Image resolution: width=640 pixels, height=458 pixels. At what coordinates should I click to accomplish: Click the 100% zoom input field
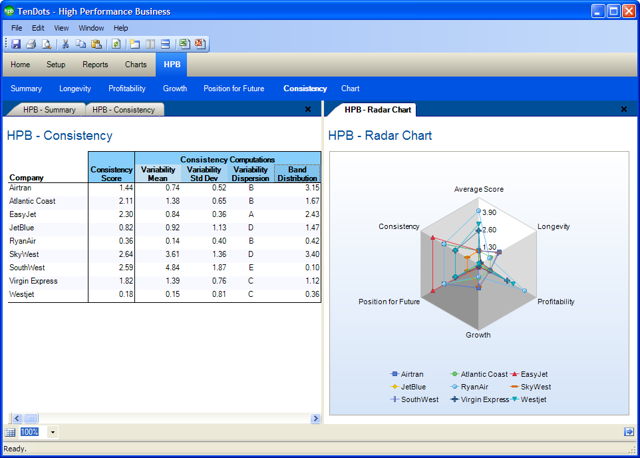coord(33,432)
